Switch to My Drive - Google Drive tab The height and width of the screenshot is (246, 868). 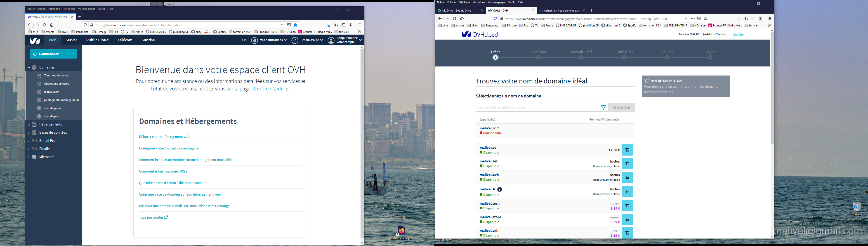[457, 10]
